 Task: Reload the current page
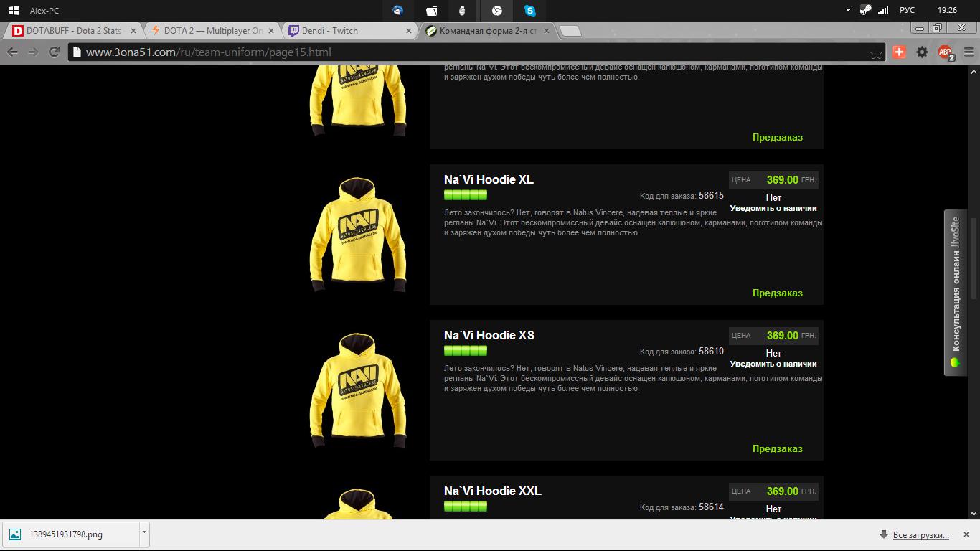tap(54, 52)
